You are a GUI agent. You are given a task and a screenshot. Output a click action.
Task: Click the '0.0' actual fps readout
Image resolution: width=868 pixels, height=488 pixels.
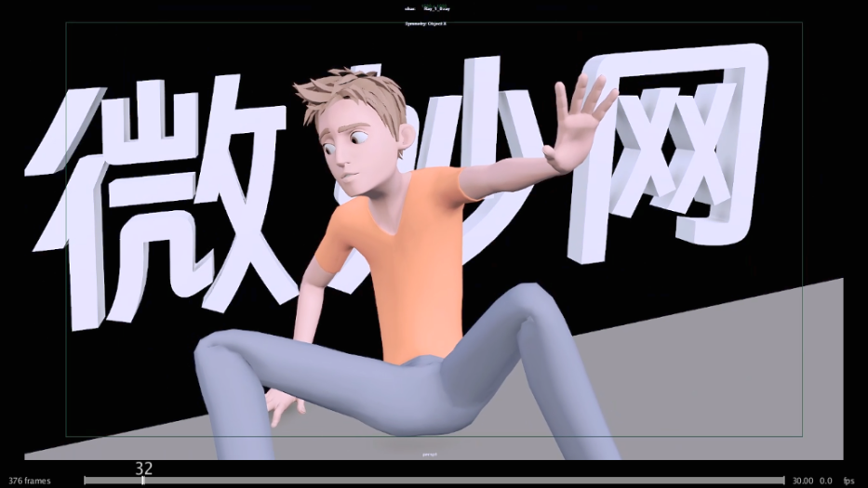825,481
